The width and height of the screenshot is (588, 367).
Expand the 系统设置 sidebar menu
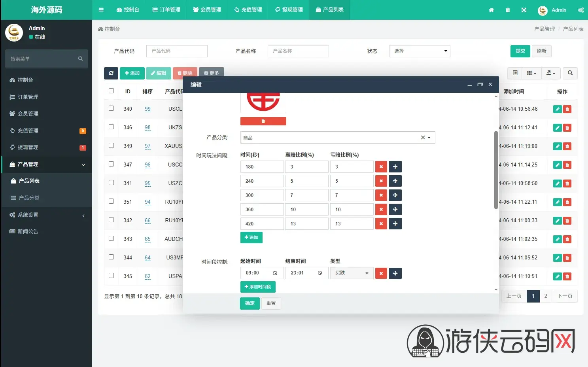coord(47,215)
